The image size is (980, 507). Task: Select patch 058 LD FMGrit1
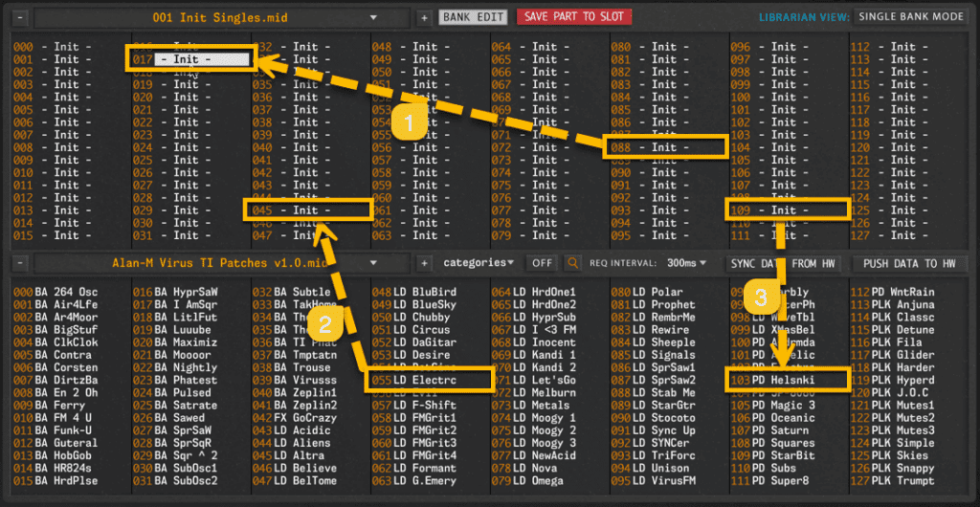click(x=414, y=418)
